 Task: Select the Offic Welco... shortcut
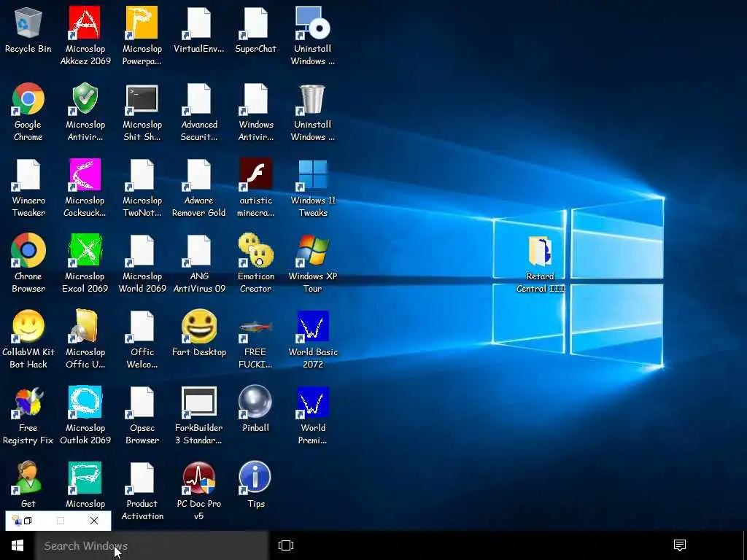pyautogui.click(x=142, y=339)
